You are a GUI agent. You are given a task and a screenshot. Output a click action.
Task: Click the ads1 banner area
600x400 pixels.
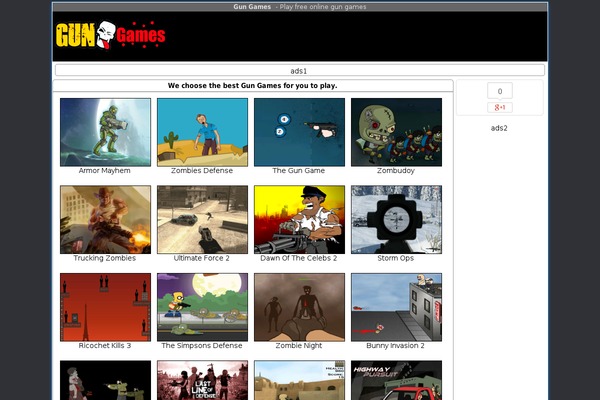click(x=300, y=70)
